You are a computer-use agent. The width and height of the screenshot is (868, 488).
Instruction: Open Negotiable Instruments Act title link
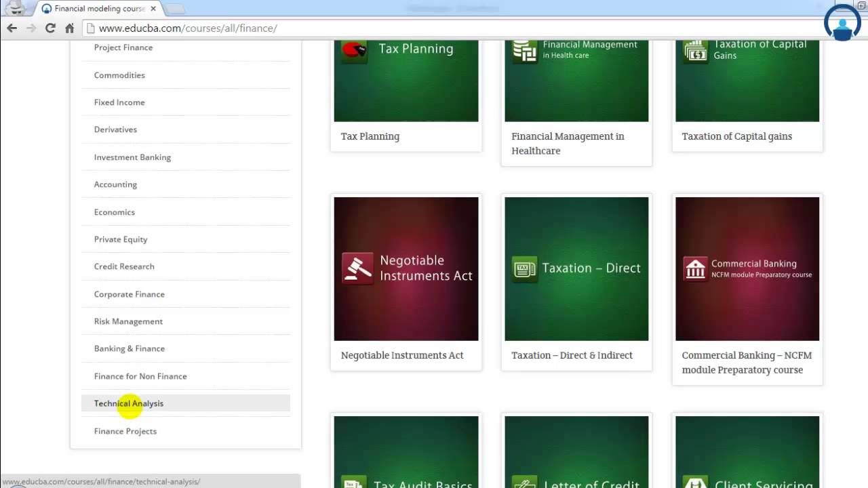[402, 355]
